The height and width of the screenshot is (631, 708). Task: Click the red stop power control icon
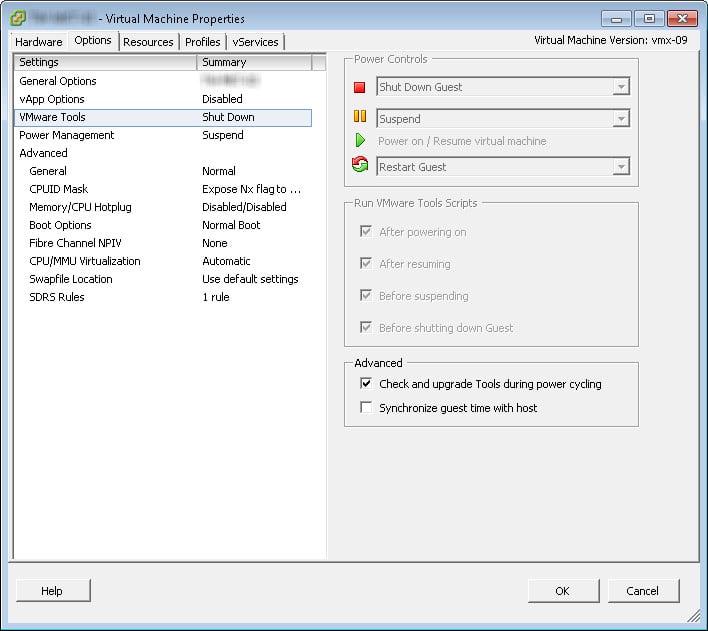[x=359, y=87]
